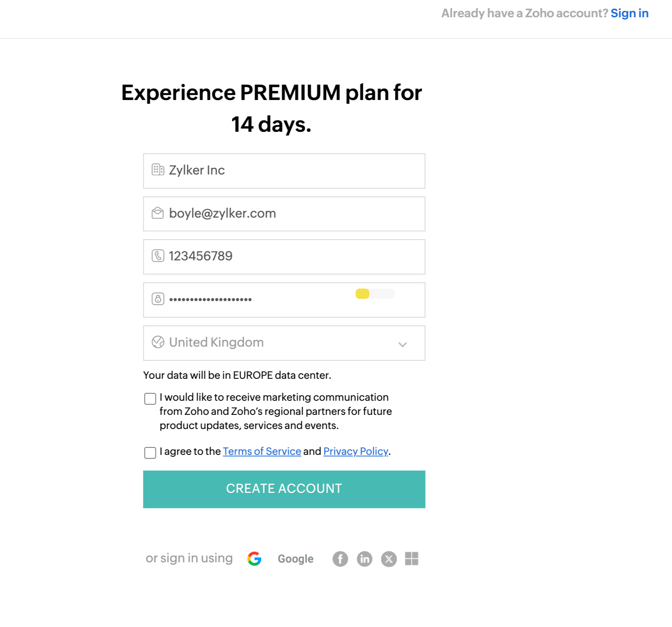Open the Terms of Service link

(x=262, y=451)
